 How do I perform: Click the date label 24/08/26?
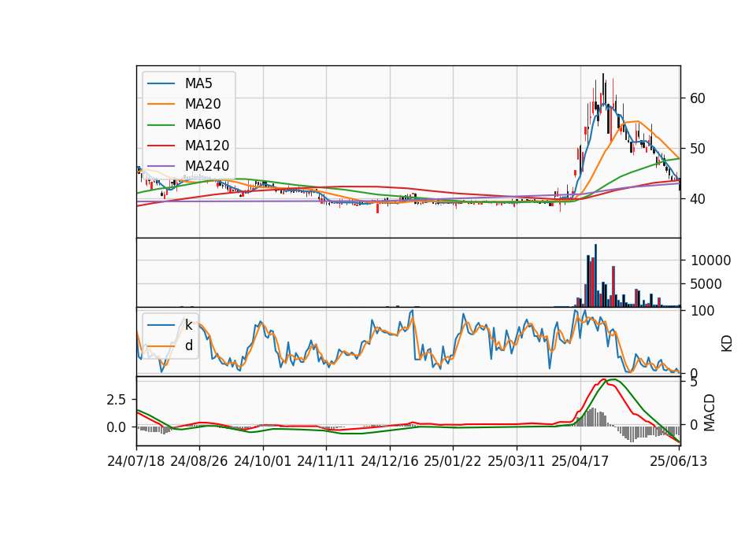pyautogui.click(x=199, y=461)
